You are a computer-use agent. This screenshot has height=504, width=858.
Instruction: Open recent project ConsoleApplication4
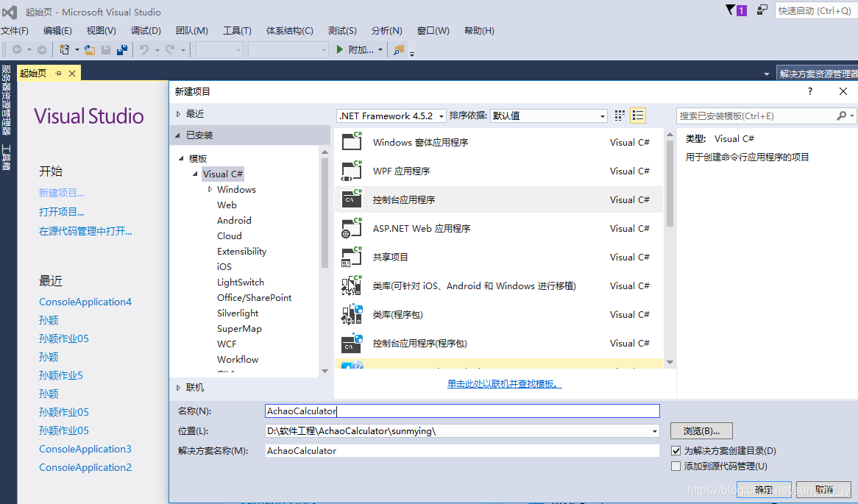click(x=85, y=302)
